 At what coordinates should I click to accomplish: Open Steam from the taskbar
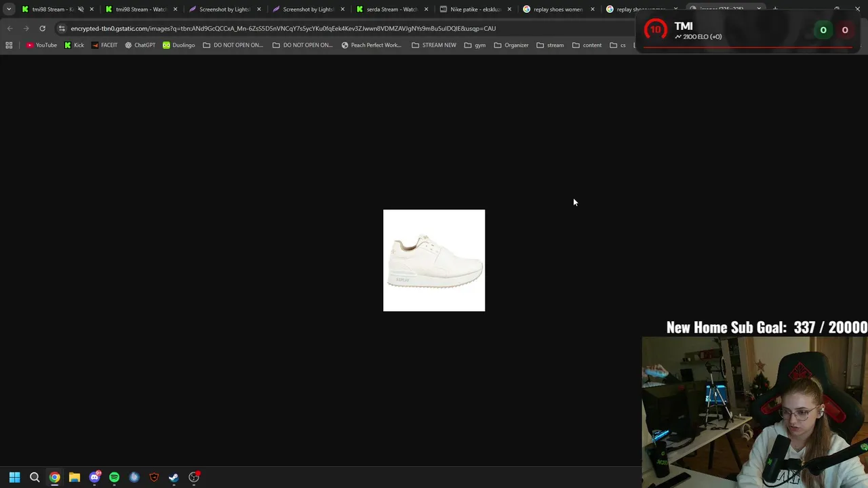(x=174, y=477)
